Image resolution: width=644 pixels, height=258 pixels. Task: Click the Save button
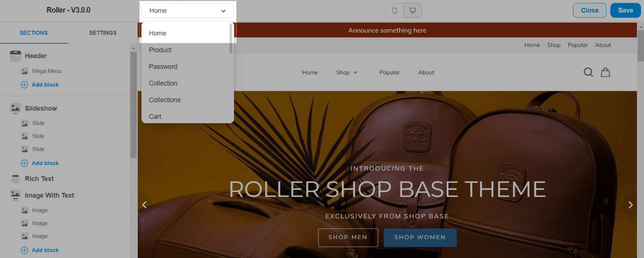tap(625, 10)
